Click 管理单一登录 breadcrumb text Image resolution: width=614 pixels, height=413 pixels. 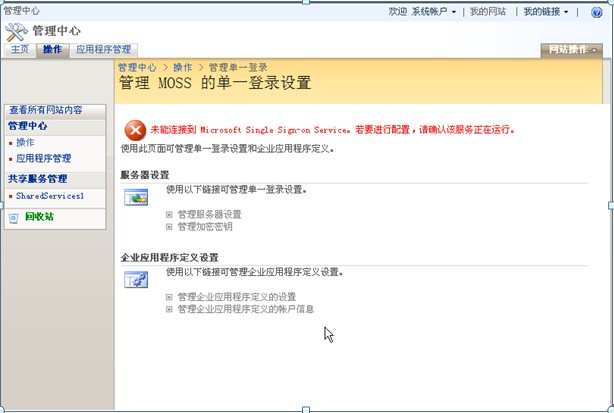point(238,67)
